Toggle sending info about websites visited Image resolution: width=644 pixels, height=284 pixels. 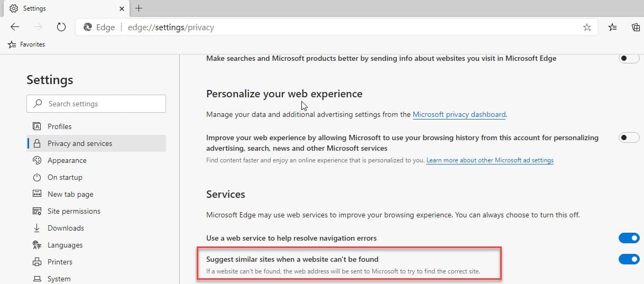629,58
